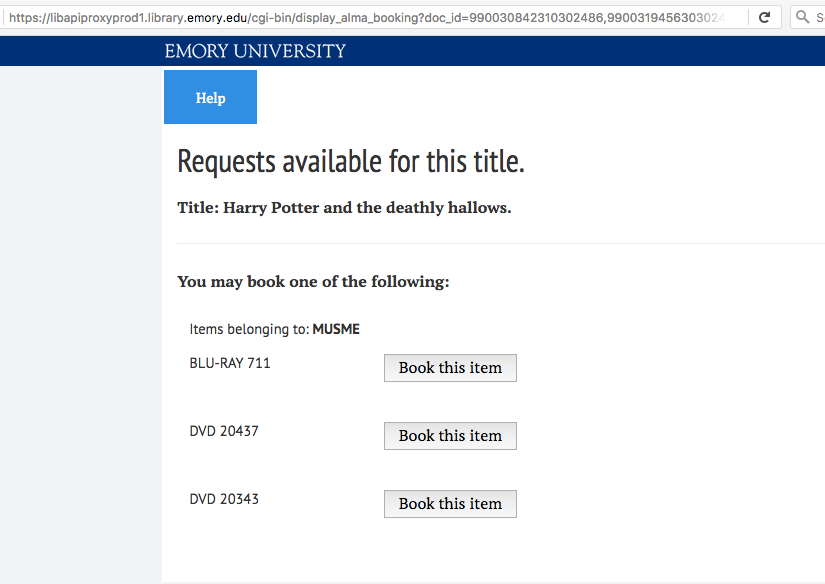Click the Emory University header logo

tap(255, 51)
